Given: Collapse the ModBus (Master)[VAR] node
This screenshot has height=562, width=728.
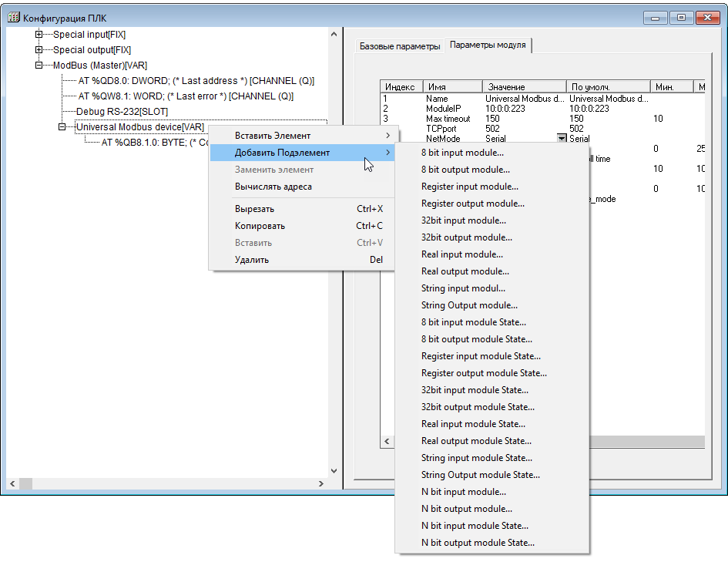Looking at the screenshot, I should [39, 66].
